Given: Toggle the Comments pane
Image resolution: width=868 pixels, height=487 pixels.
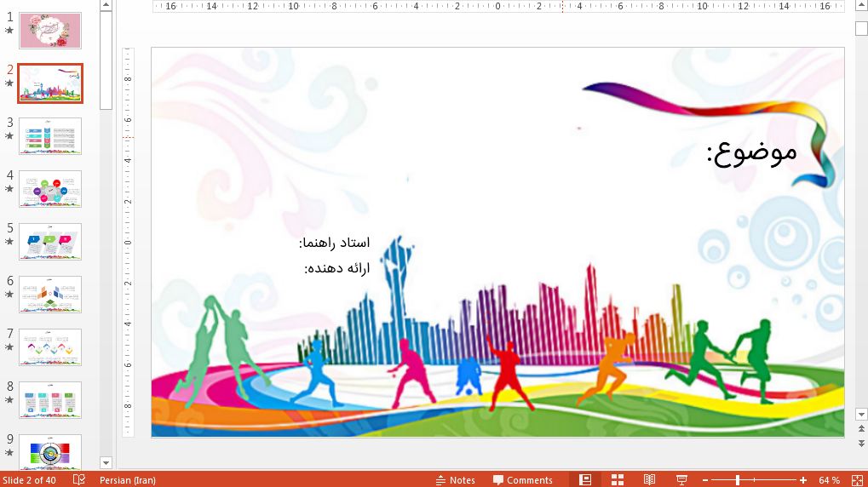Looking at the screenshot, I should tap(522, 480).
